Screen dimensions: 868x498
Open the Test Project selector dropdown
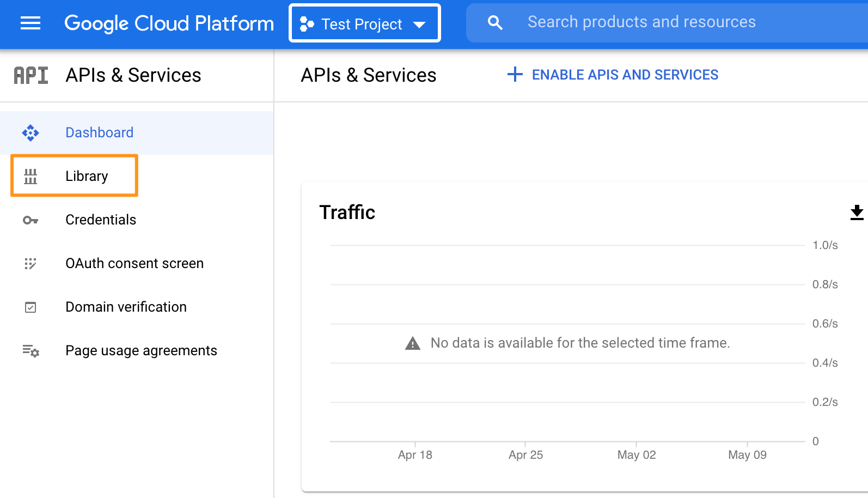tap(365, 23)
